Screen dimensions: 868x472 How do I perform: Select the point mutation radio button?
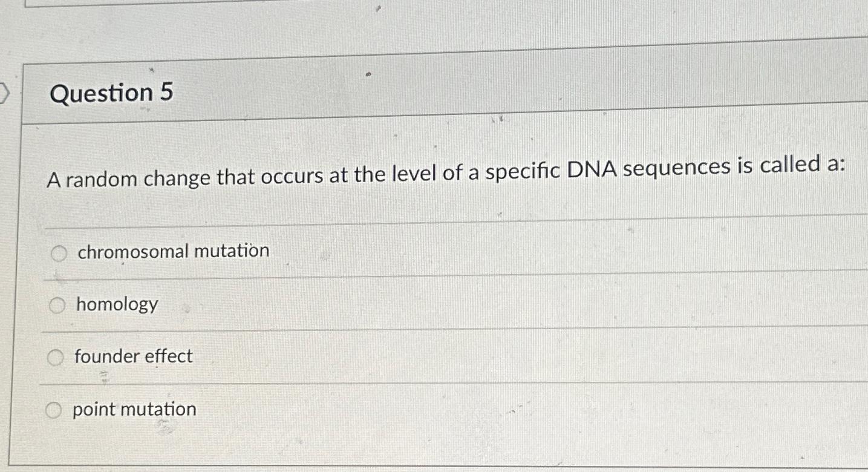point(54,410)
